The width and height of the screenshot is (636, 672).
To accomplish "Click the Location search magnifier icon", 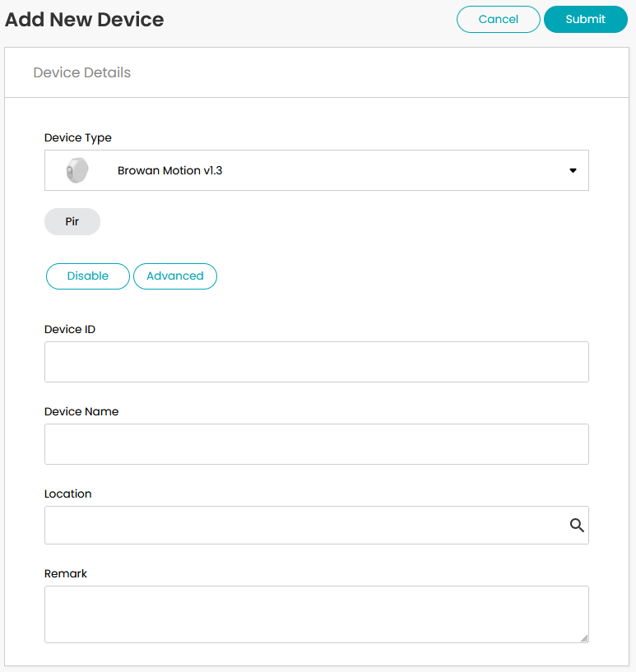I will point(577,525).
